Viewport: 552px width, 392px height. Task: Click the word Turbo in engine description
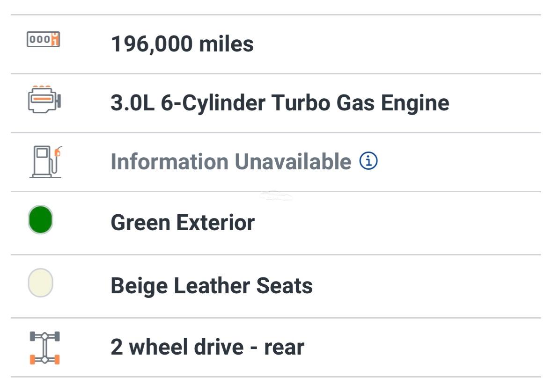[x=301, y=103]
